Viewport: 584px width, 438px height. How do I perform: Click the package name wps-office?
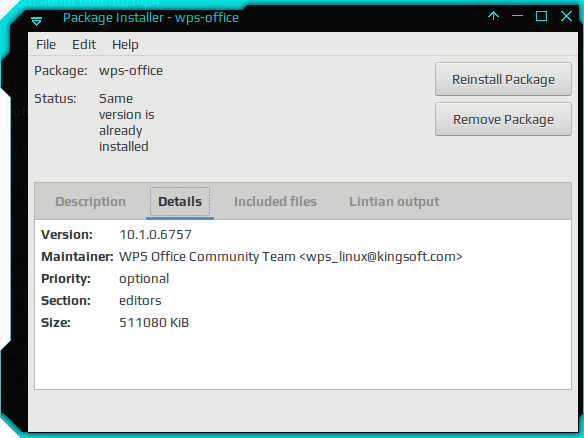click(x=131, y=71)
